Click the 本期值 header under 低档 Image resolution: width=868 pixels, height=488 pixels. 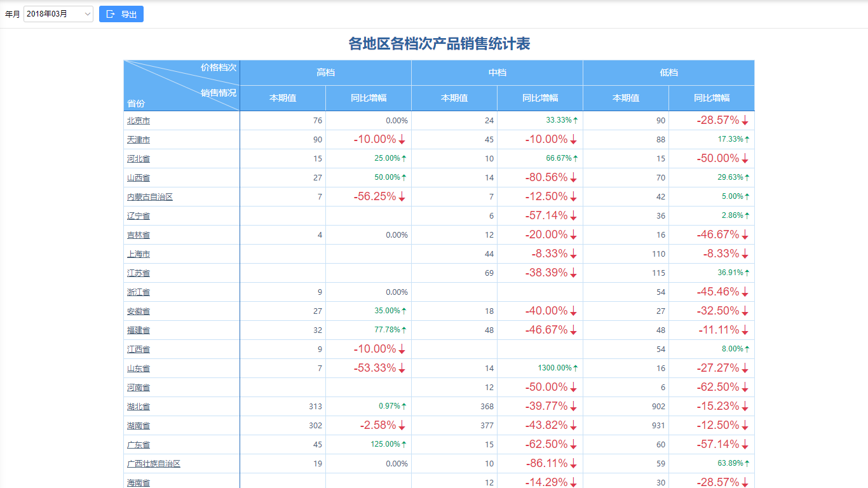625,98
